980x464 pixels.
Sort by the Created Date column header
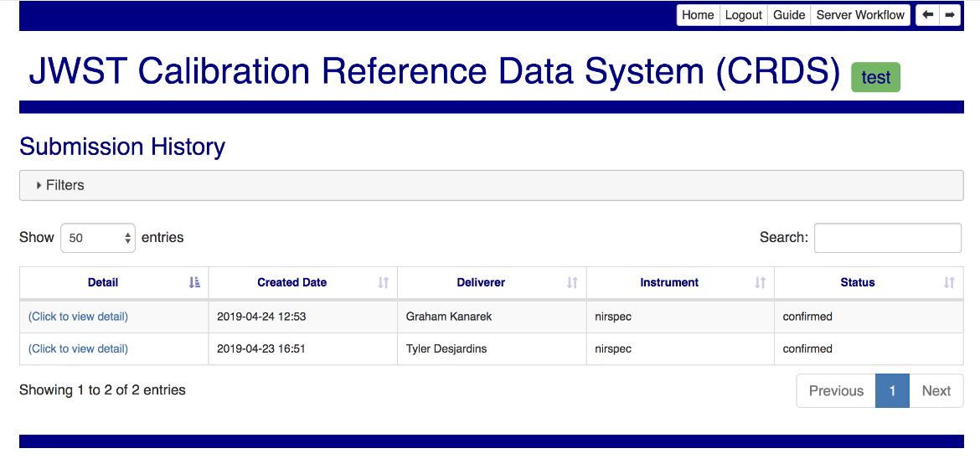pyautogui.click(x=302, y=282)
